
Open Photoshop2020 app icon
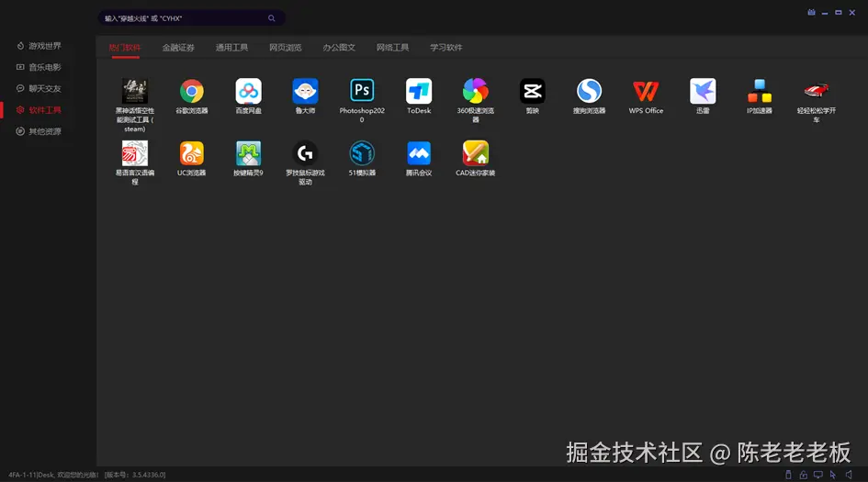[x=362, y=91]
